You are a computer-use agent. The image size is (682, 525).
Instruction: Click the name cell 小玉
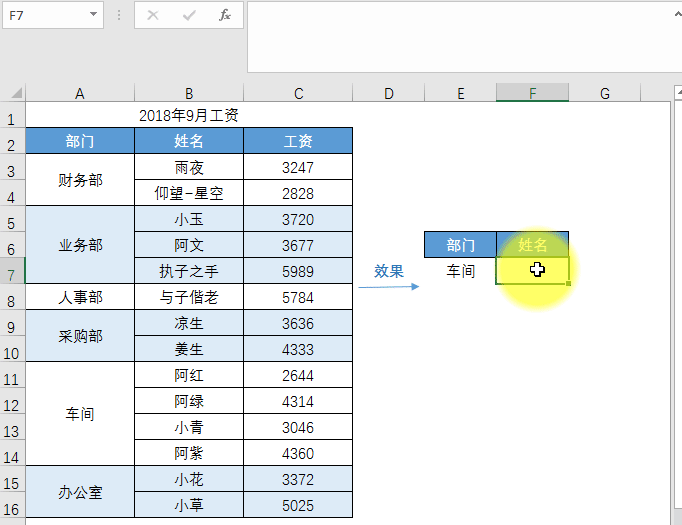(x=189, y=219)
